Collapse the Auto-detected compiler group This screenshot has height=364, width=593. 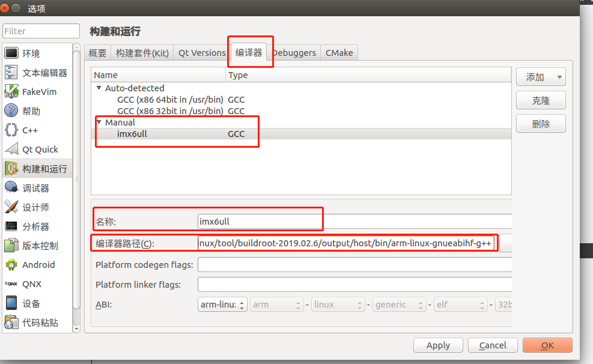98,88
